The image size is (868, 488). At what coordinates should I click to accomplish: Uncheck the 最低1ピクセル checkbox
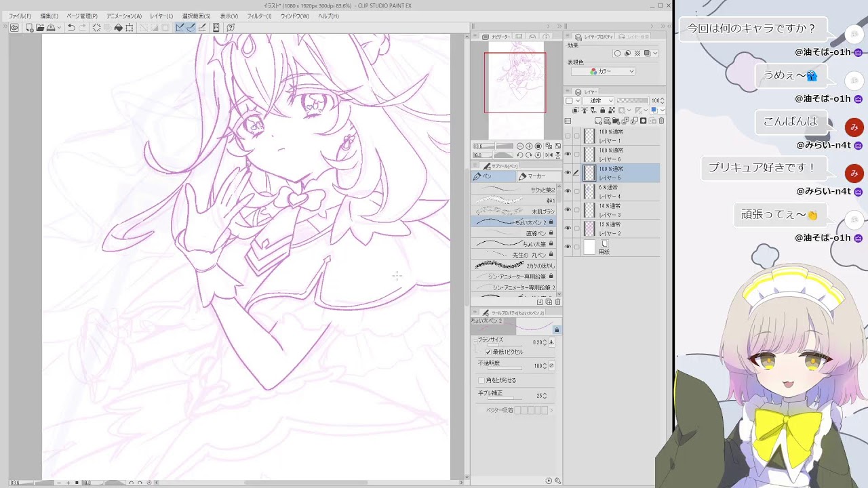click(x=488, y=352)
